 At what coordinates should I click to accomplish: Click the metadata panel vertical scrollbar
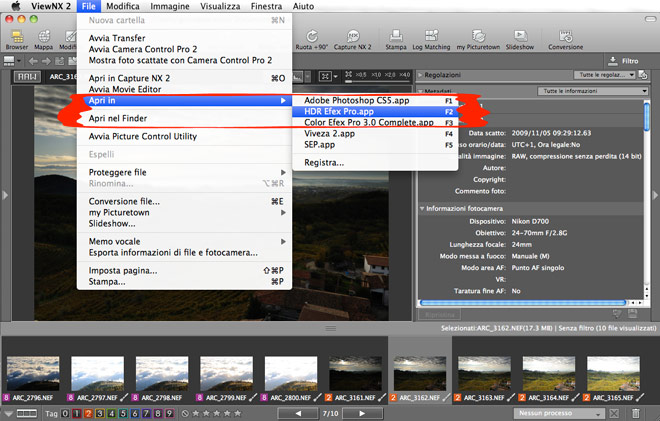click(x=647, y=116)
